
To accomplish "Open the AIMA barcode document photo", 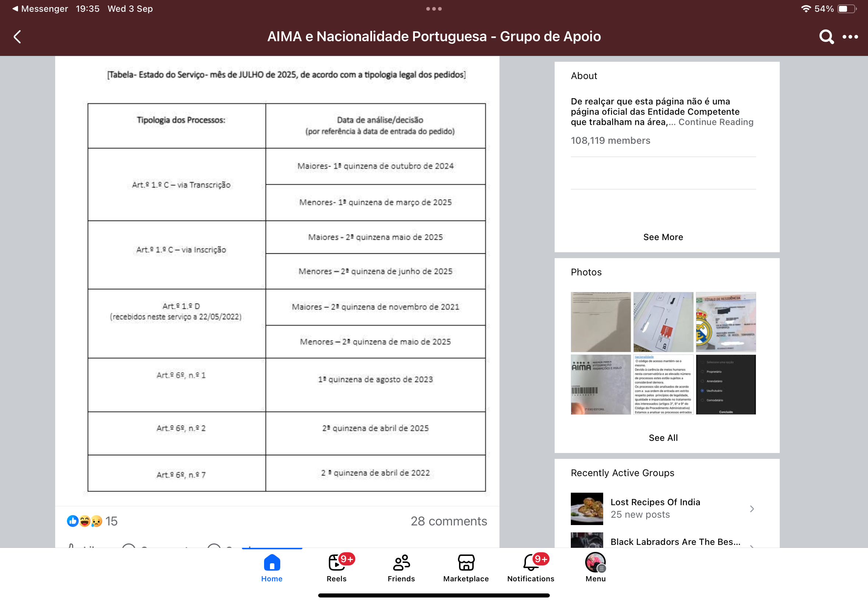I will point(601,384).
